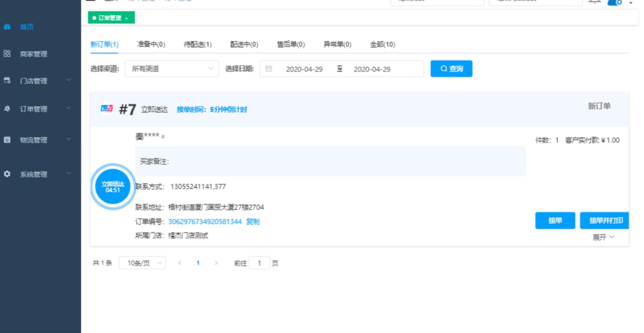Switch to the 待配送(1) tab
Image resolution: width=644 pixels, height=333 pixels.
[x=198, y=44]
